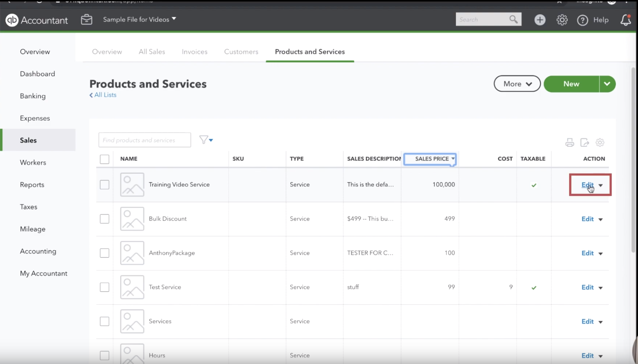Switch to the Invoices tab
Screen dimensions: 638x364
click(x=194, y=52)
